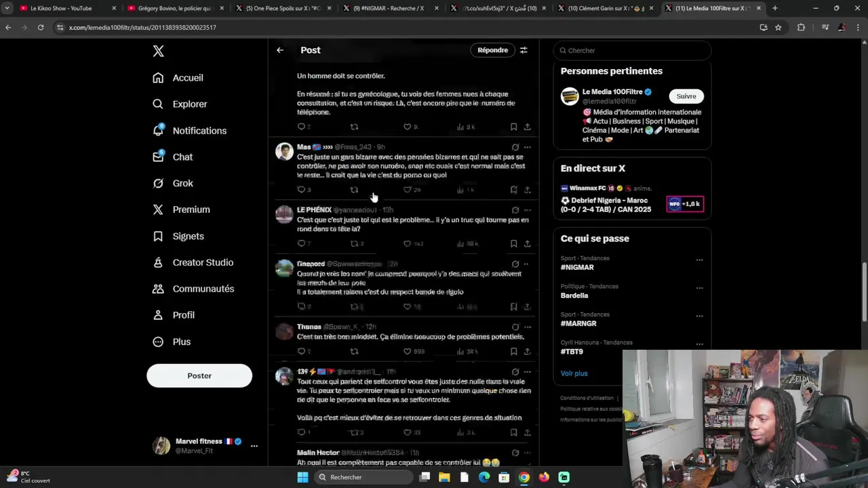Screen dimensions: 868x488
Task: Open options for #NIGMAR trend
Action: [x=699, y=260]
